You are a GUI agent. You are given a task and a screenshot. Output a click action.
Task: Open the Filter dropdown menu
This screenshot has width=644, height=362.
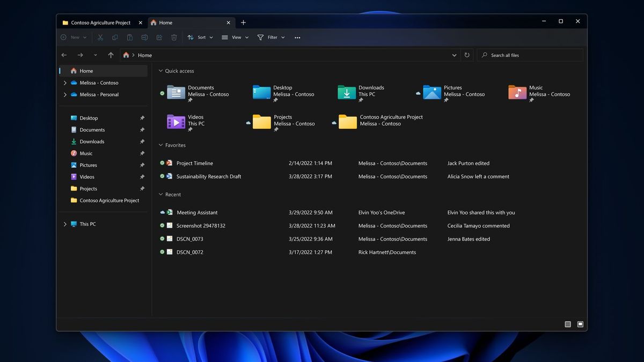tap(271, 38)
